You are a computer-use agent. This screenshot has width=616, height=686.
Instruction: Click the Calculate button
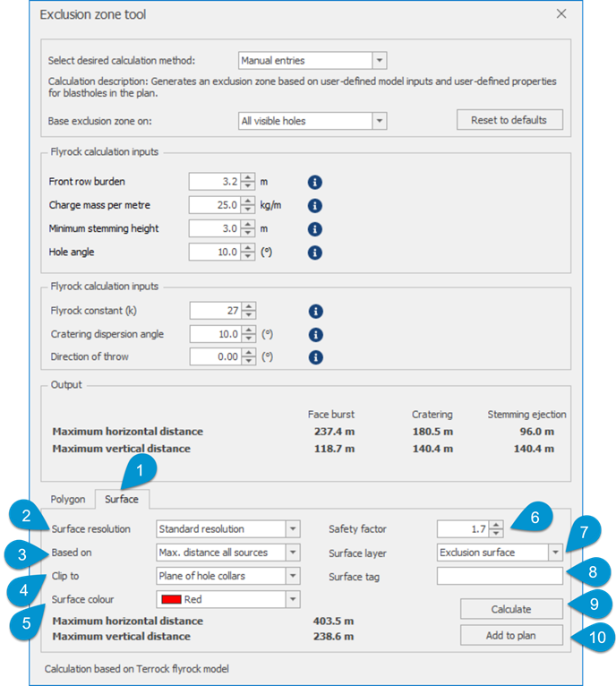click(511, 609)
